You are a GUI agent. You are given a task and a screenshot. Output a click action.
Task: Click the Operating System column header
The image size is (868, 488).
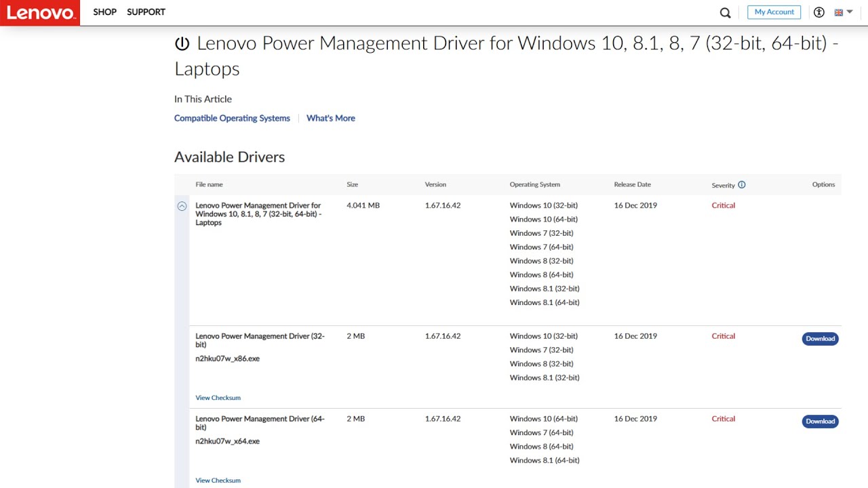pyautogui.click(x=534, y=184)
